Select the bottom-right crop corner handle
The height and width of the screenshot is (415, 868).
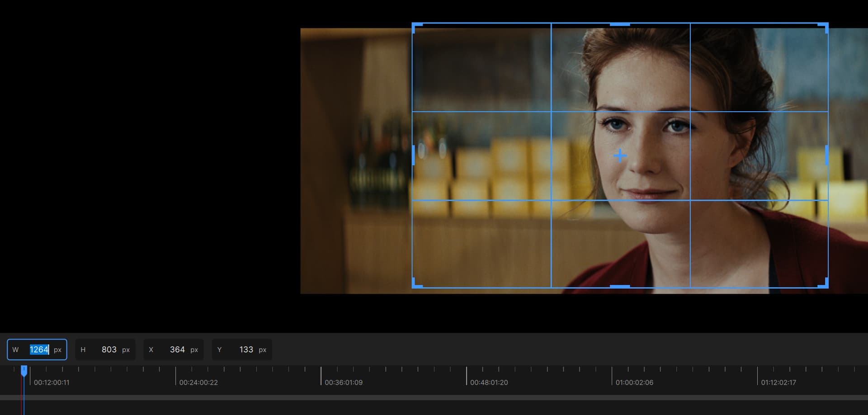click(x=824, y=283)
